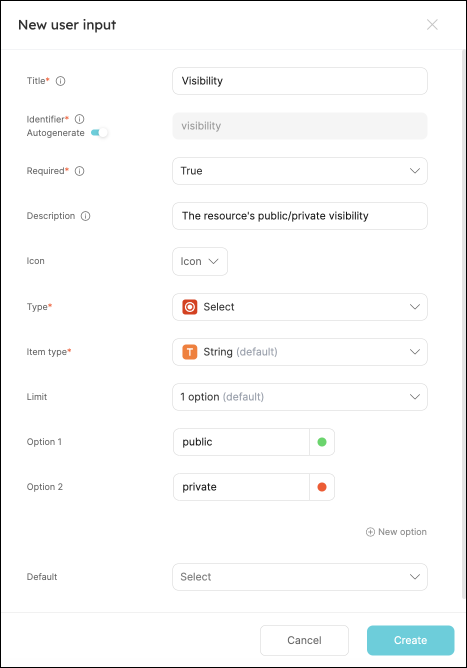Click the Create button
Image resolution: width=467 pixels, height=668 pixels.
click(410, 640)
